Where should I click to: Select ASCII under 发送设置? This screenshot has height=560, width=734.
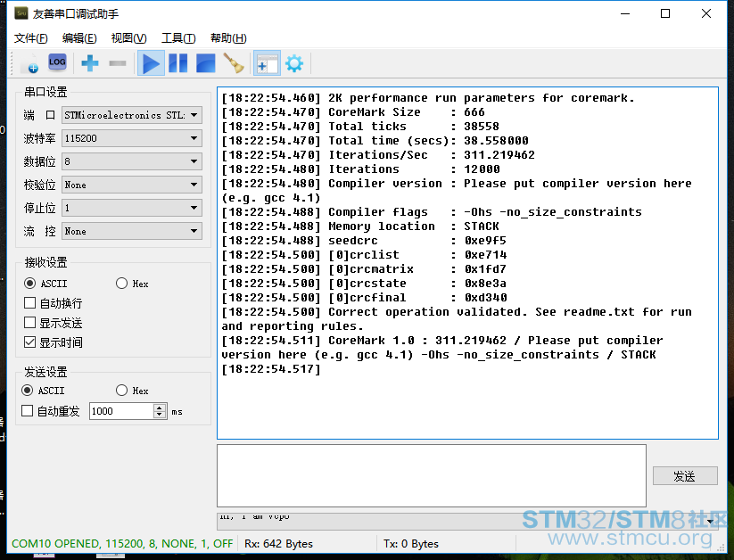[28, 391]
